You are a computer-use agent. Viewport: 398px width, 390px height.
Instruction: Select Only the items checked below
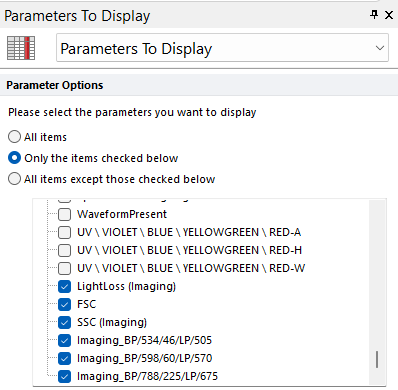point(14,158)
